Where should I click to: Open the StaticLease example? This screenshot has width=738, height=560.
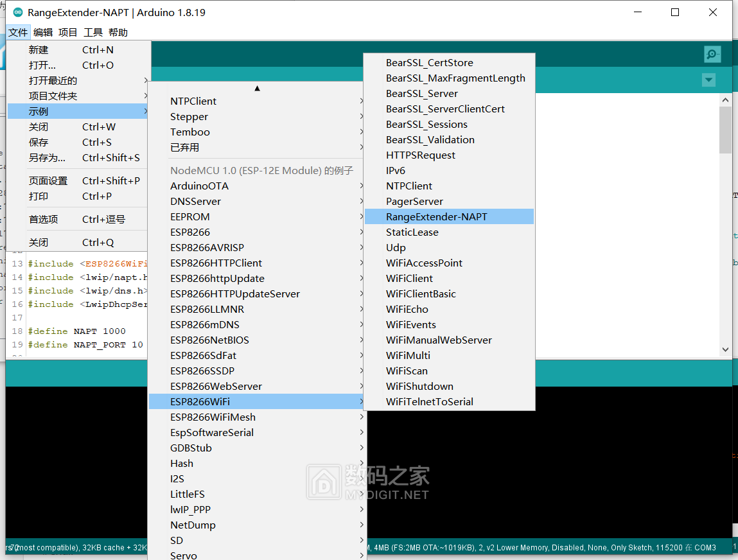click(450, 232)
